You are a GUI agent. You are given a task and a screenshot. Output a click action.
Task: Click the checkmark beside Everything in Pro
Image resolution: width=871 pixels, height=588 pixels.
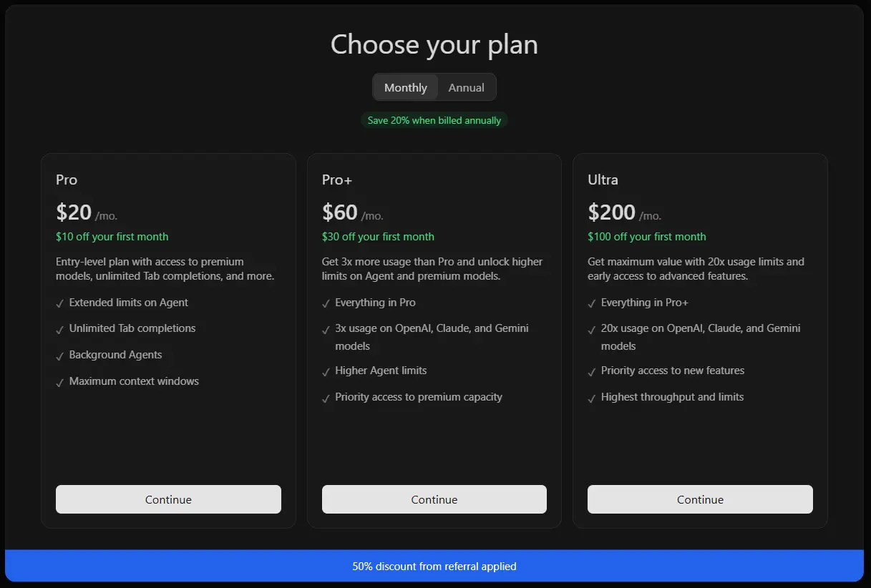coord(326,303)
